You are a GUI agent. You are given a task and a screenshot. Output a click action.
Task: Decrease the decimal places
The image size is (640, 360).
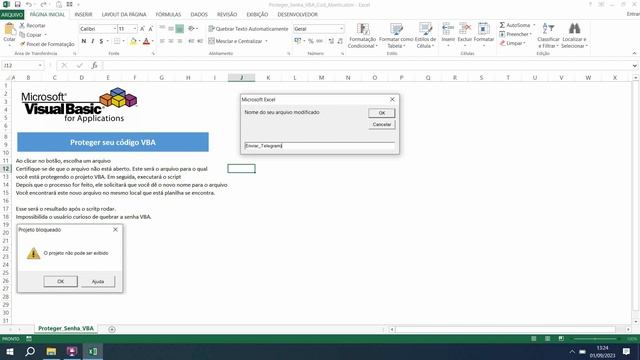(x=340, y=41)
